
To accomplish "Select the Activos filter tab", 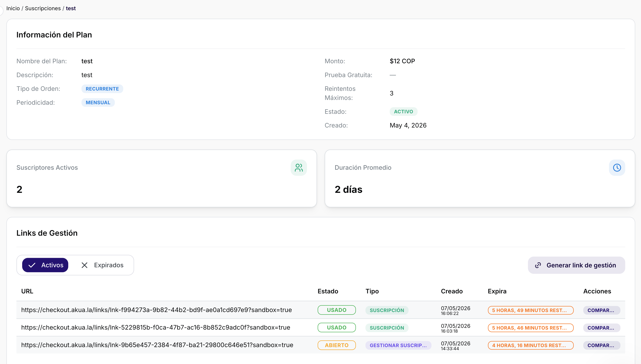I will click(45, 265).
